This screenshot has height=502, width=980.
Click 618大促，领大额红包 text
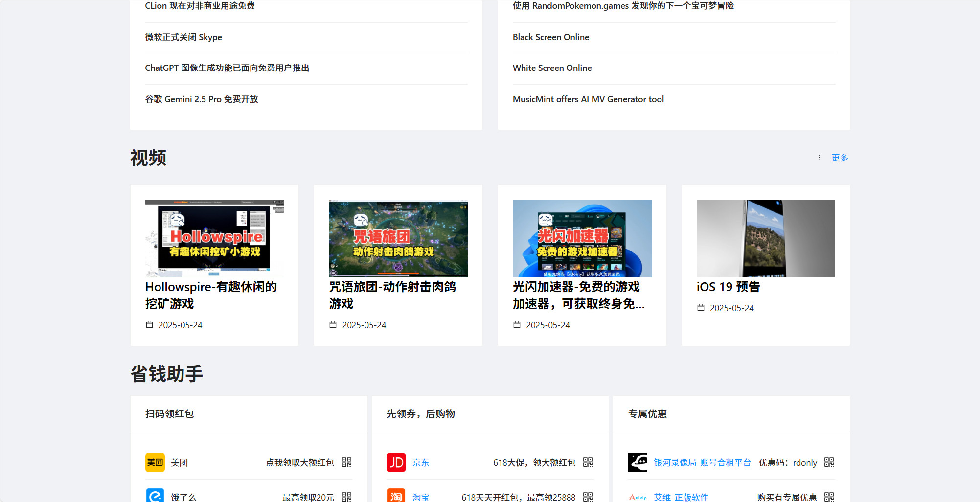click(x=534, y=462)
